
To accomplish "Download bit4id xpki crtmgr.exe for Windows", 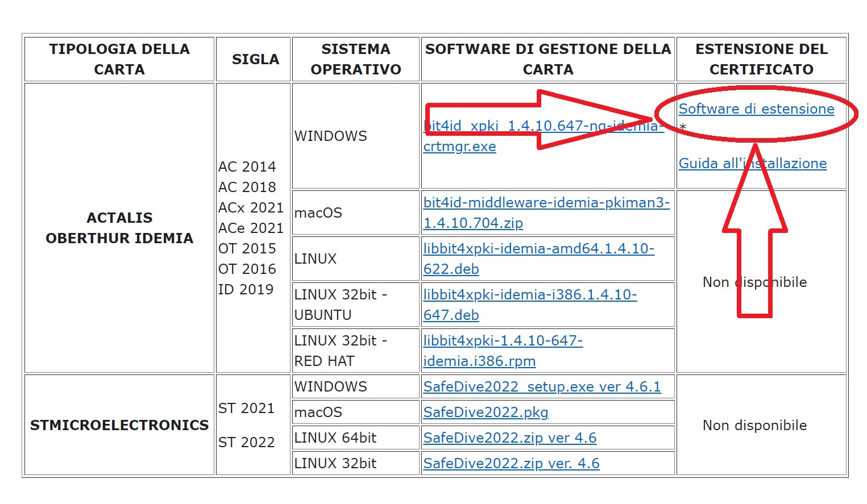I will [459, 147].
